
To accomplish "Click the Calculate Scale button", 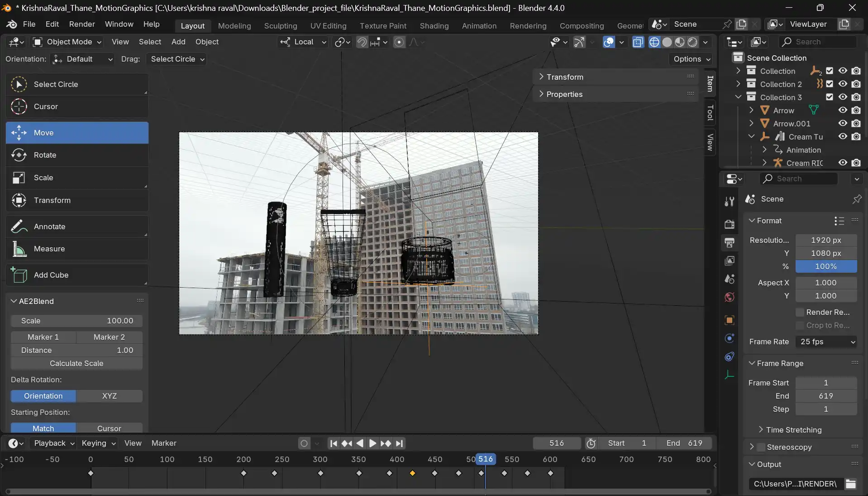I will [x=76, y=363].
